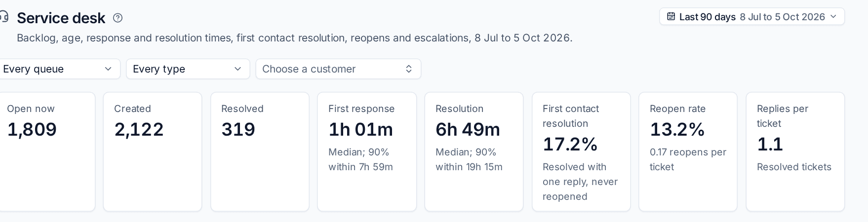Click the Created value 2,122
Screen dimensions: 868x222
139,129
